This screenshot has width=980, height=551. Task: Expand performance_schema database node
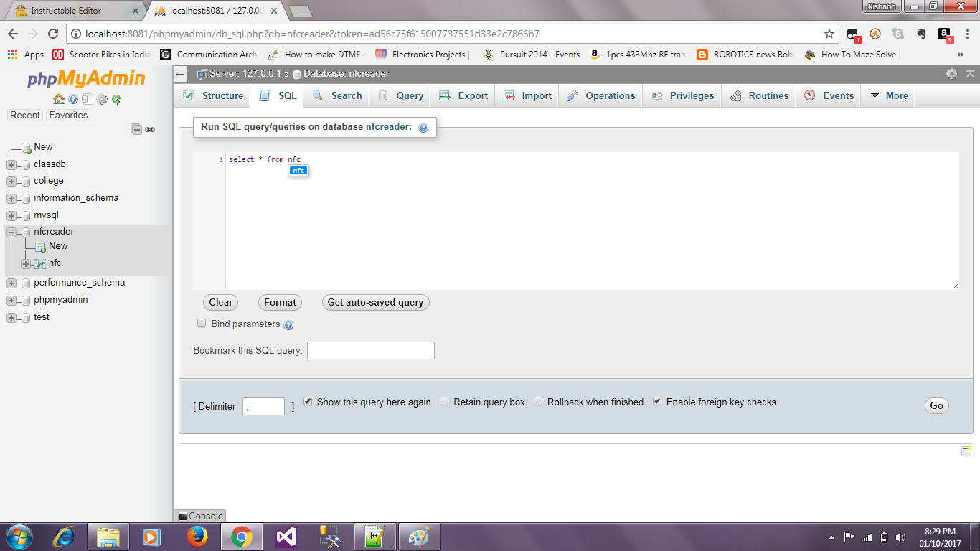click(x=11, y=283)
